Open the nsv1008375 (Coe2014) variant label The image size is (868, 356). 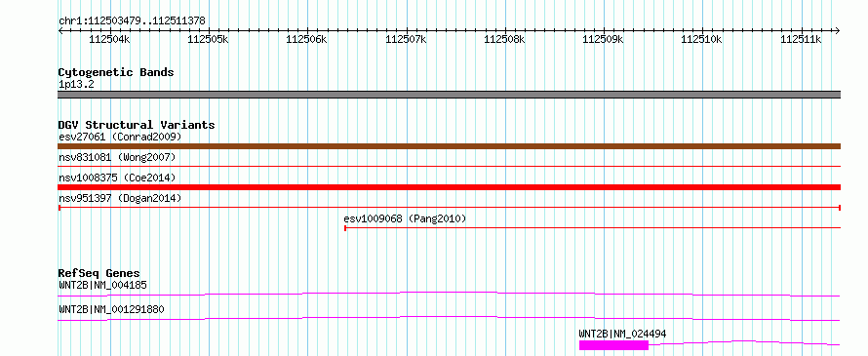(x=117, y=178)
